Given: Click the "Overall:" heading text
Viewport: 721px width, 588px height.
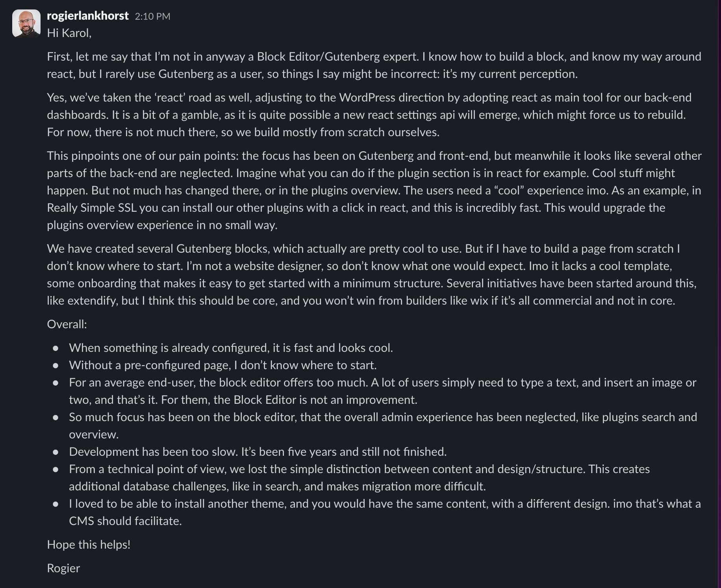Looking at the screenshot, I should (x=67, y=324).
